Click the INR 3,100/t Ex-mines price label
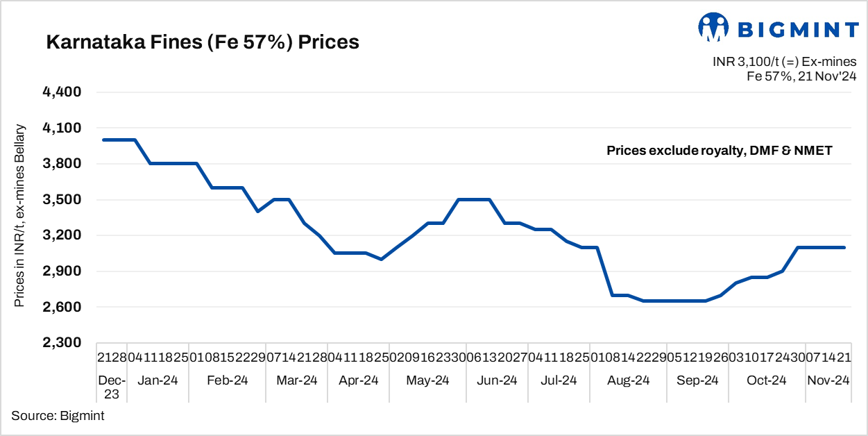This screenshot has width=868, height=436. 785,62
